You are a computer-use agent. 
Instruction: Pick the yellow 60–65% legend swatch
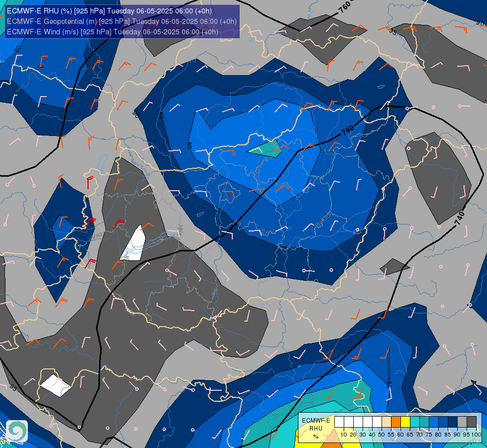tap(405, 422)
